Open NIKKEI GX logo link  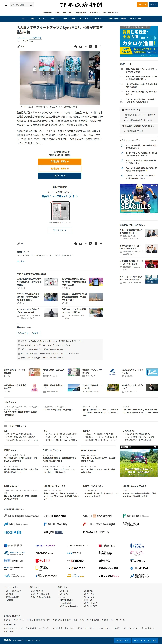pyautogui.click(x=136, y=516)
